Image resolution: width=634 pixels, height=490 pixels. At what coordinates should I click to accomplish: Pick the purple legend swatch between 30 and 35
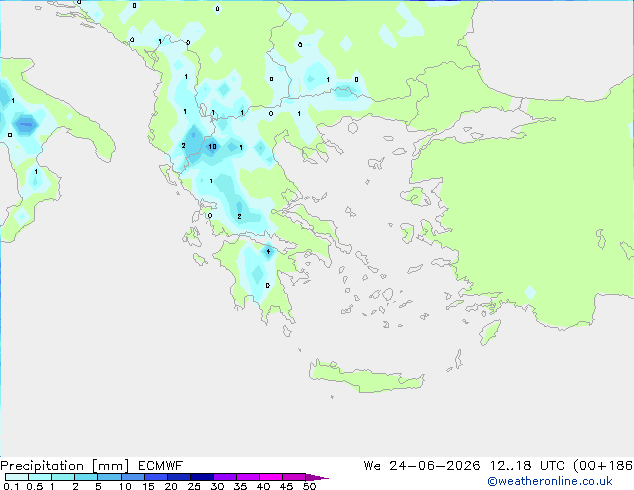point(225,477)
